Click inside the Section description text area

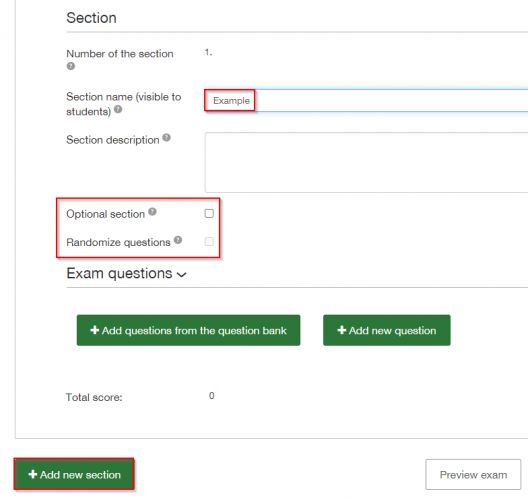(x=366, y=162)
